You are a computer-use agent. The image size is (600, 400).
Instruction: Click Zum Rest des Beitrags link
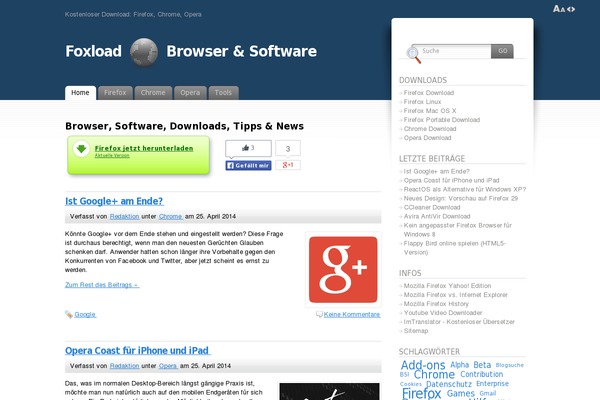click(x=102, y=285)
